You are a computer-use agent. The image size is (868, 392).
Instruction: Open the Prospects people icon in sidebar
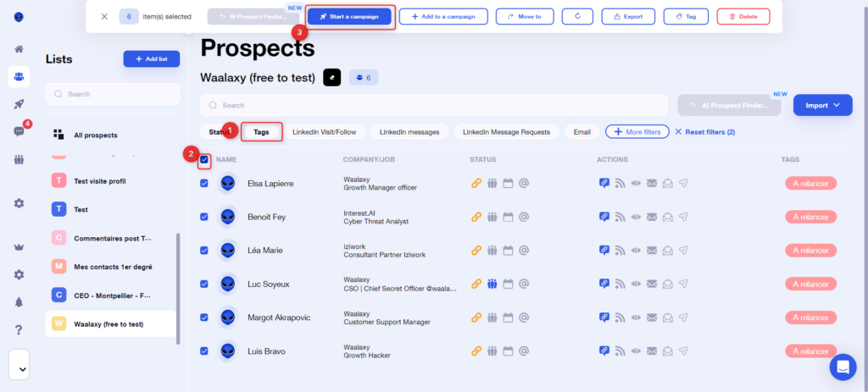(19, 77)
